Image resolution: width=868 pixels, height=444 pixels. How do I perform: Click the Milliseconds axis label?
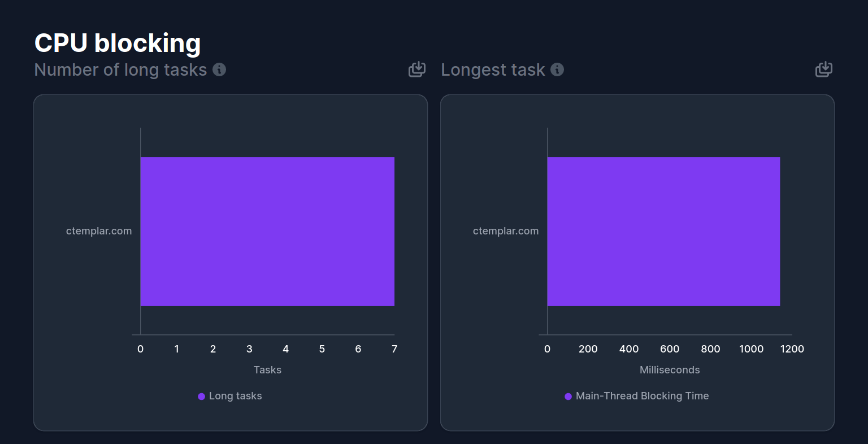point(670,369)
